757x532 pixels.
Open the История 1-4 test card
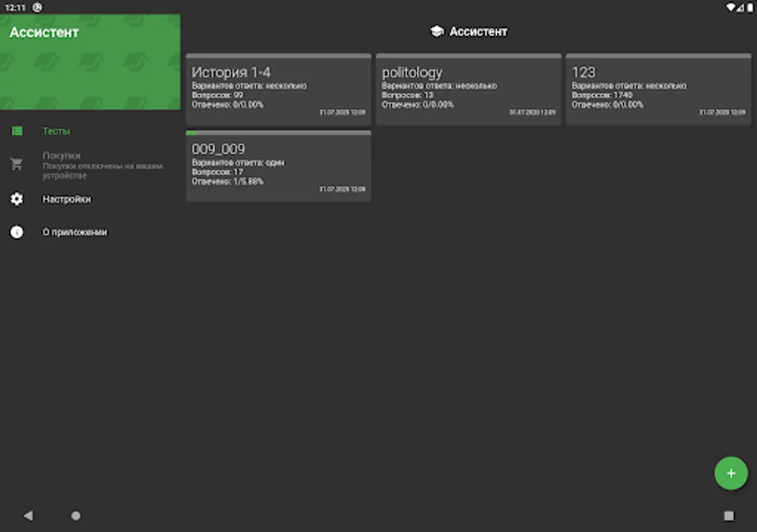click(x=278, y=89)
